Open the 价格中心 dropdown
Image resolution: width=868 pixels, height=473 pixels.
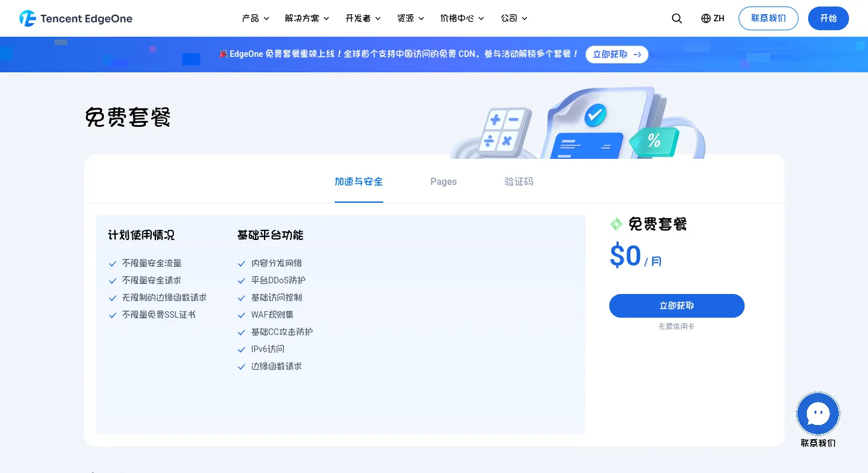[x=462, y=18]
